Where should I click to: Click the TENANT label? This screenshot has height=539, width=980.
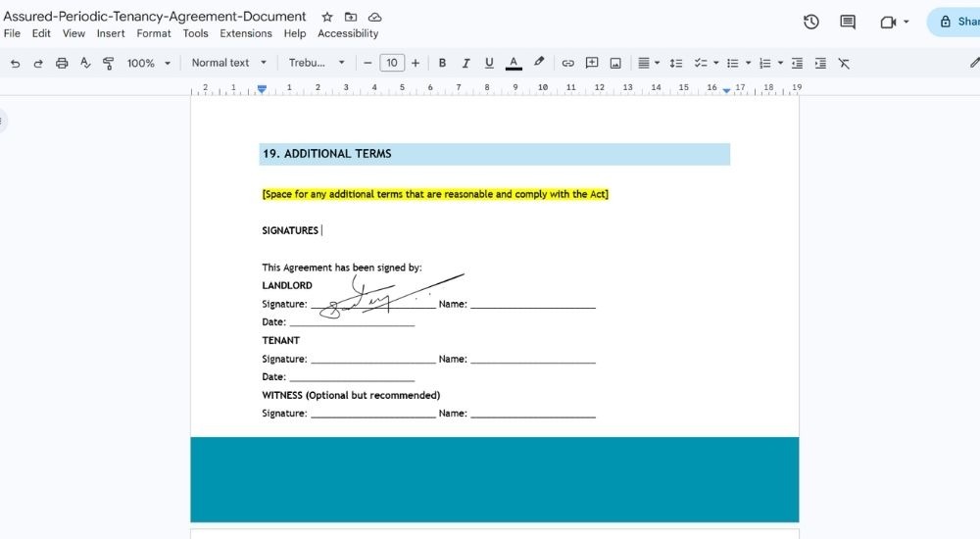tap(280, 341)
